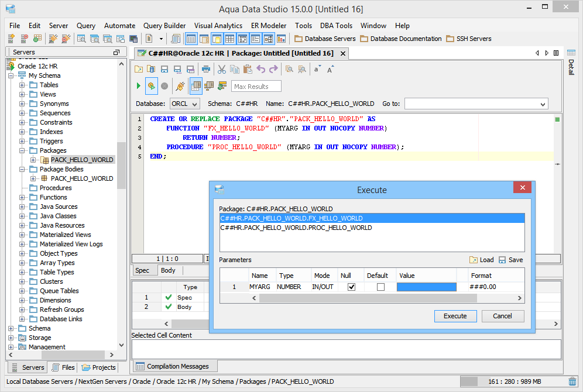583x392 pixels.
Task: Open the Go to dropdown
Action: [x=542, y=104]
